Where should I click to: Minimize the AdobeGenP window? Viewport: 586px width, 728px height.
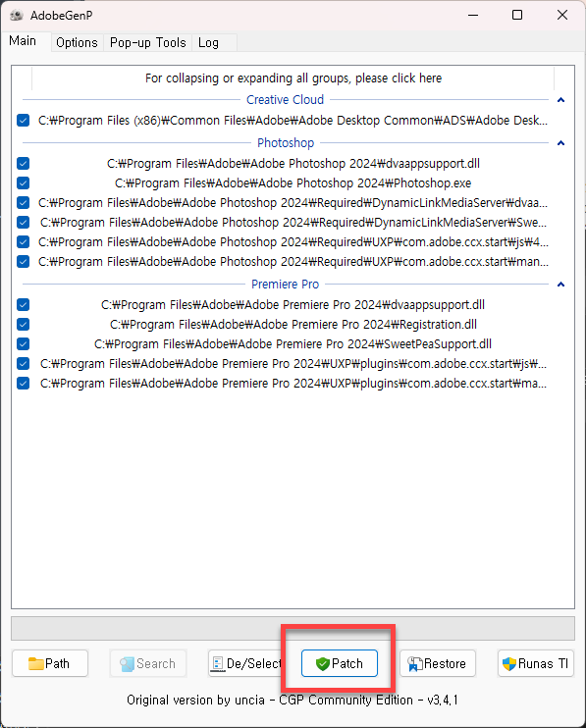(473, 15)
